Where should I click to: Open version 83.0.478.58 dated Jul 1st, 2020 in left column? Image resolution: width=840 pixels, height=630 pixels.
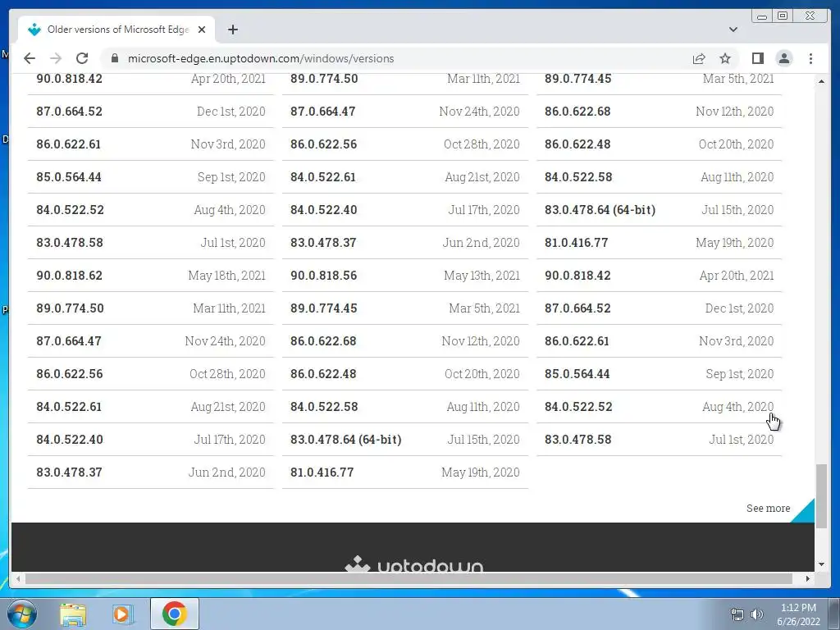coord(151,242)
